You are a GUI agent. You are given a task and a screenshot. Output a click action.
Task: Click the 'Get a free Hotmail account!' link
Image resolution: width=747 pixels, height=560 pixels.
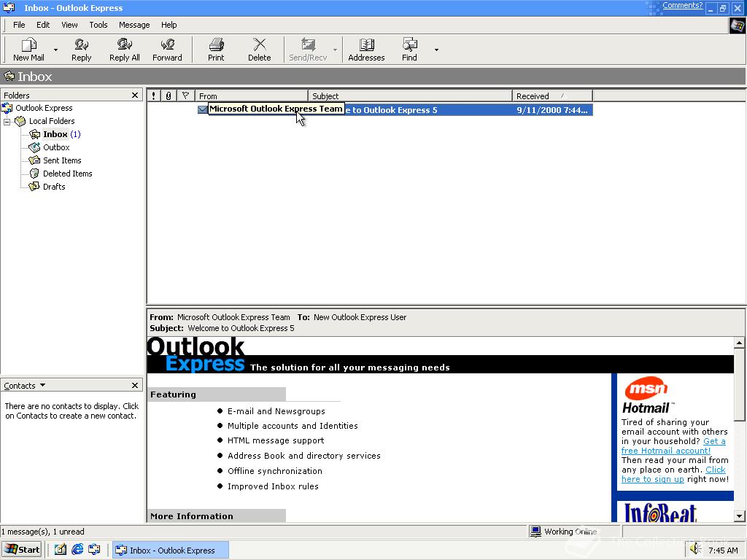[673, 446]
